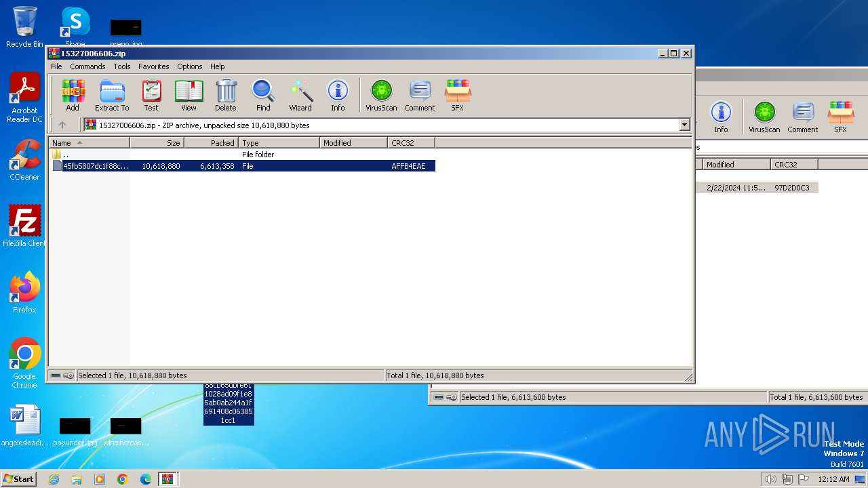Sort by Type column header
The image size is (868, 488).
[x=279, y=143]
